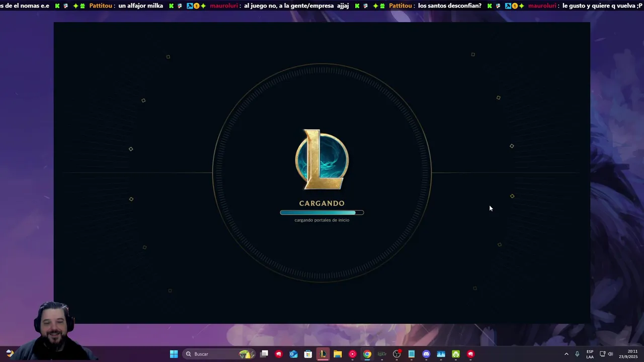Open YouTube Music taskbar icon
The image size is (644, 362).
pos(352,354)
